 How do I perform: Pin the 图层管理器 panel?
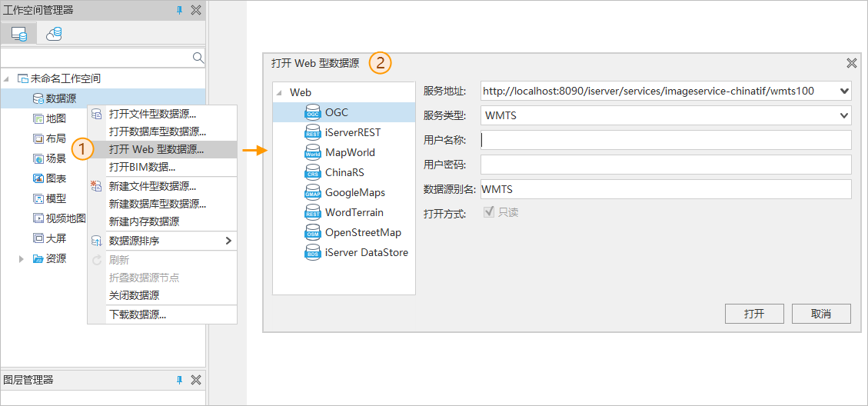pyautogui.click(x=179, y=380)
